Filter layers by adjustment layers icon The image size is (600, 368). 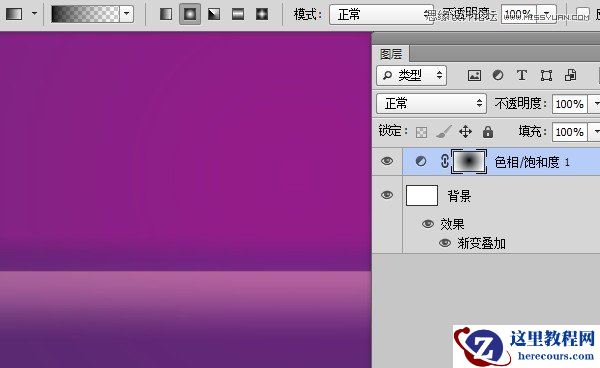coord(498,75)
